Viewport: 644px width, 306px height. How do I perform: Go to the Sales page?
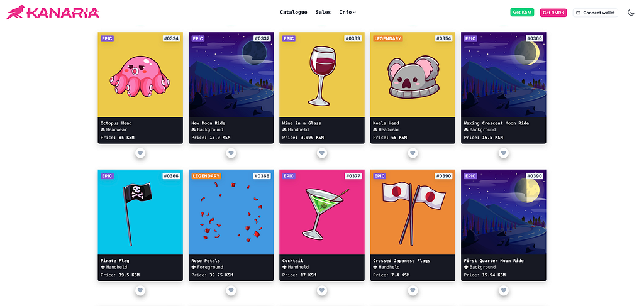point(323,13)
